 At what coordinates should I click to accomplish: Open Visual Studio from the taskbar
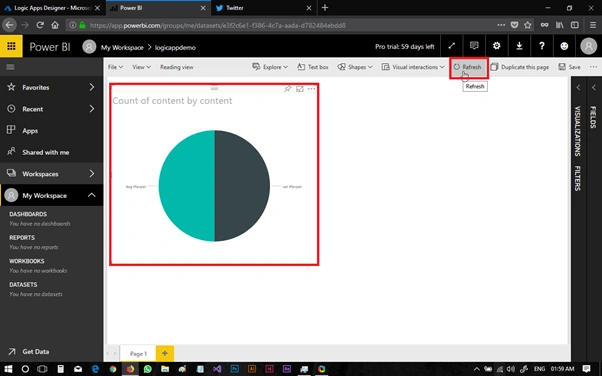coord(217,369)
